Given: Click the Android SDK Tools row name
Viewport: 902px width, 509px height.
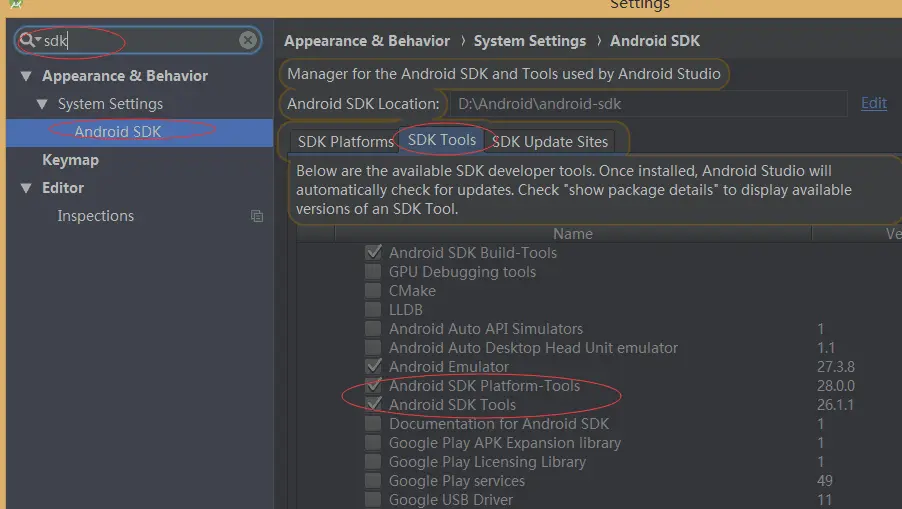Looking at the screenshot, I should (x=452, y=404).
